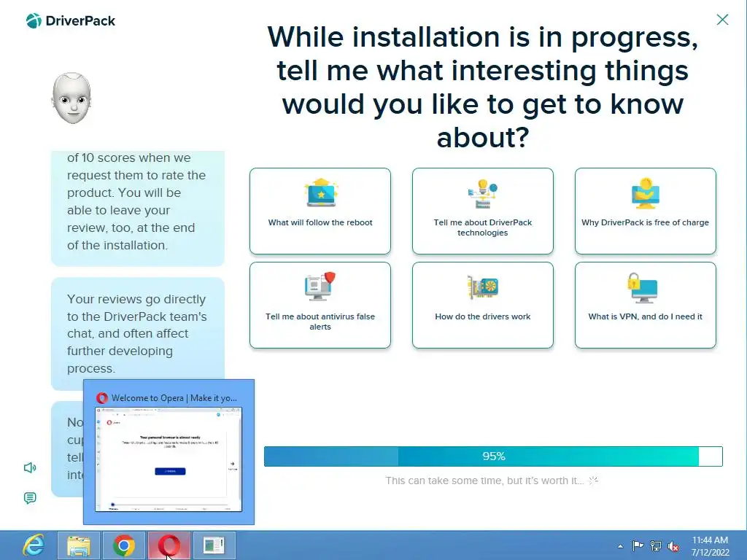
Task: Click the coin and monitor free-of-charge icon
Action: click(x=646, y=193)
